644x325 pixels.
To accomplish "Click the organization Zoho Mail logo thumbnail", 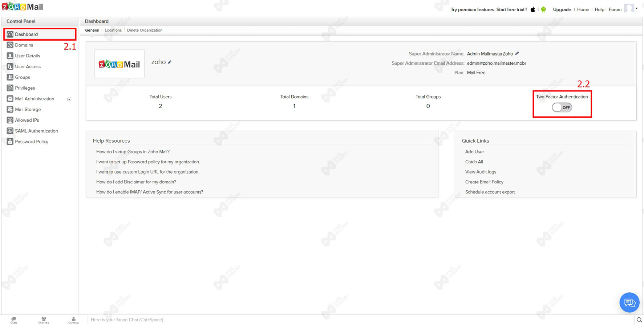I will (120, 64).
